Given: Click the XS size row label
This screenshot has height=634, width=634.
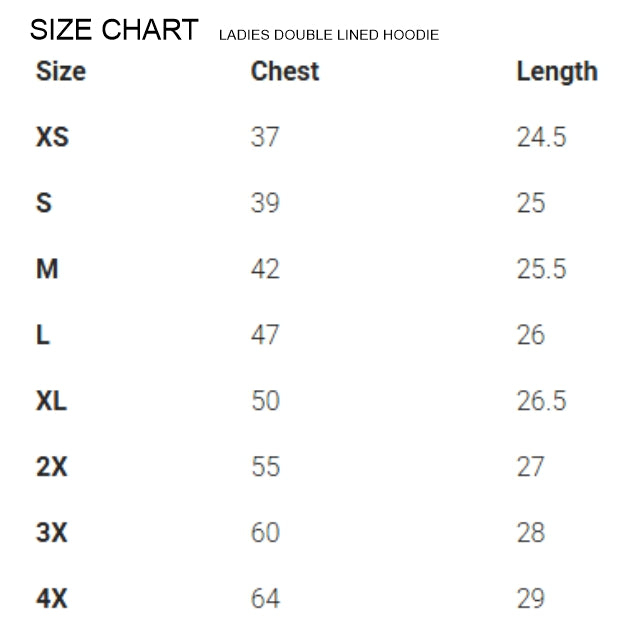Looking at the screenshot, I should pos(53,137).
